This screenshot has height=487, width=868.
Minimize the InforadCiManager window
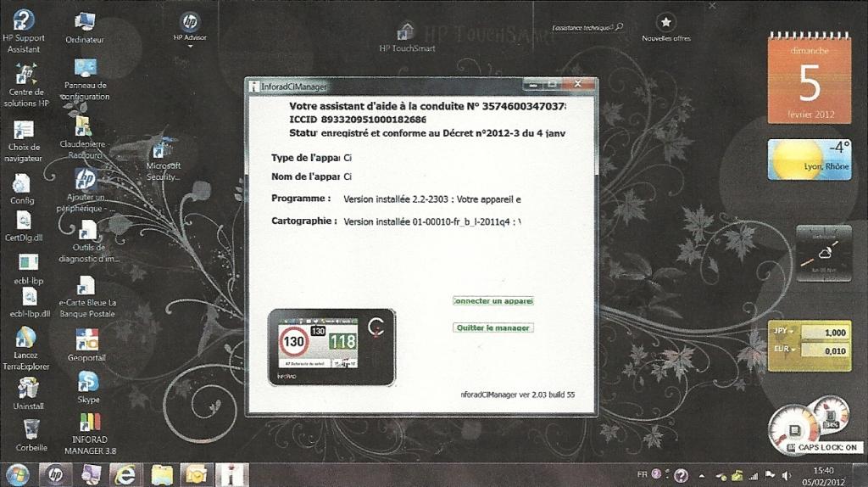point(532,84)
